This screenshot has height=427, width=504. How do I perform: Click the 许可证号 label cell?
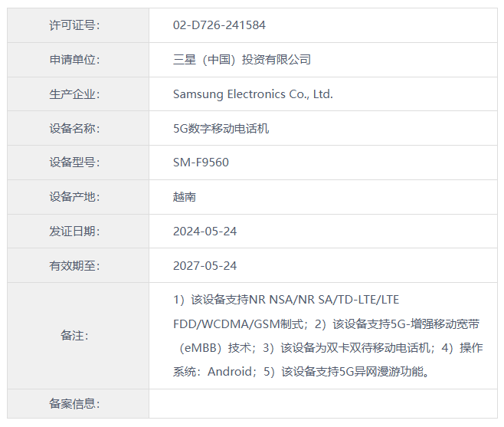pos(74,25)
